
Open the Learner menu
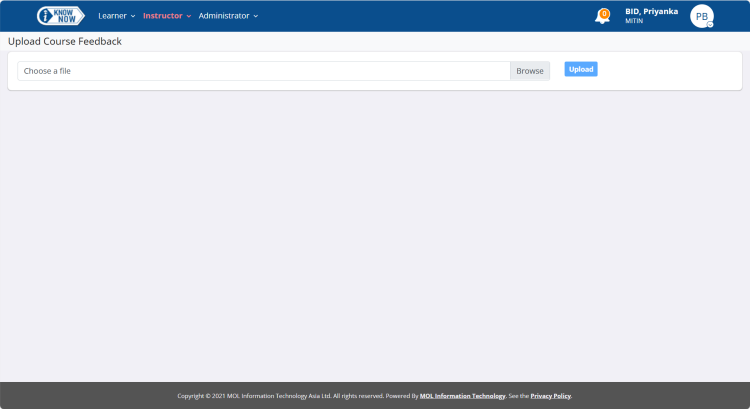(x=112, y=16)
